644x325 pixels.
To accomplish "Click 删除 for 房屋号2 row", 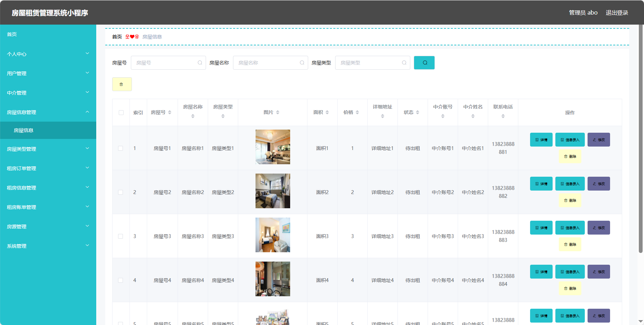I will point(570,200).
